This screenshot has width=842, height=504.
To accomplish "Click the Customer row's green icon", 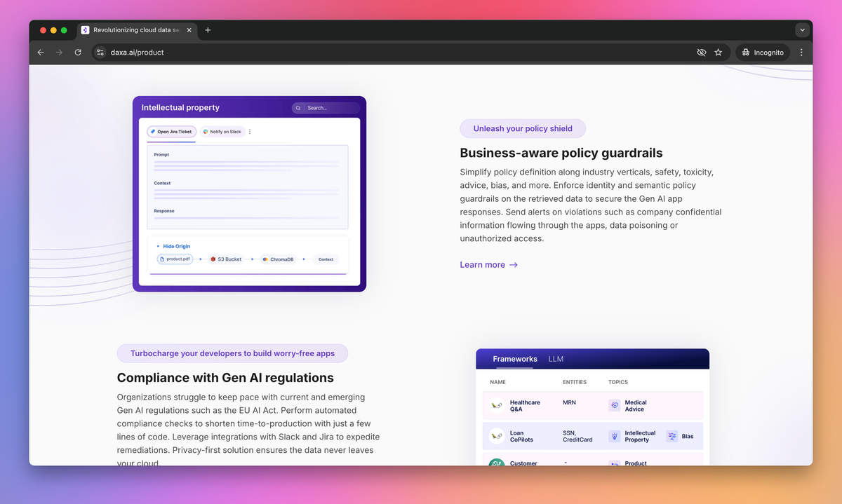I will [496, 463].
